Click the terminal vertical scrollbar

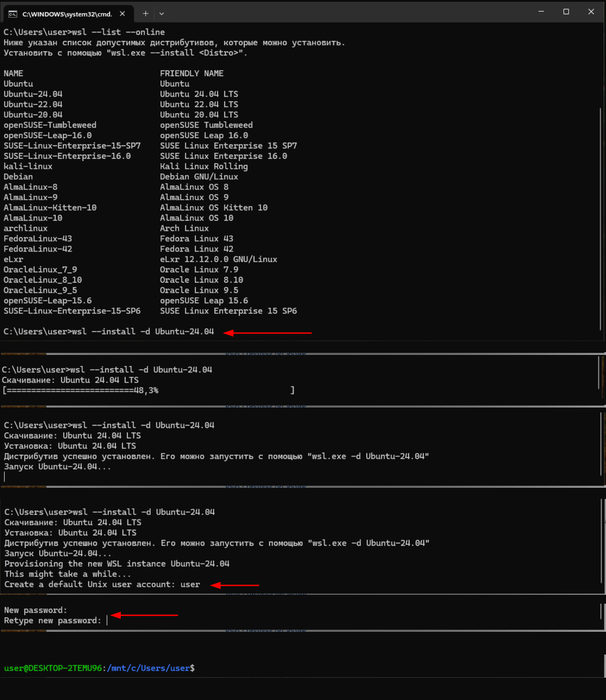coord(600,219)
